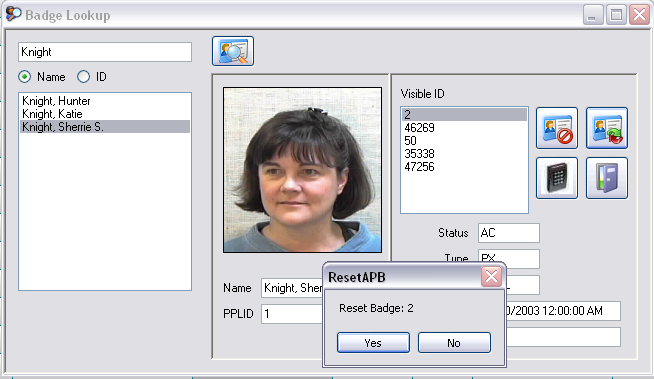Screen dimensions: 654x379
Task: Click the open door icon
Action: pyautogui.click(x=607, y=178)
